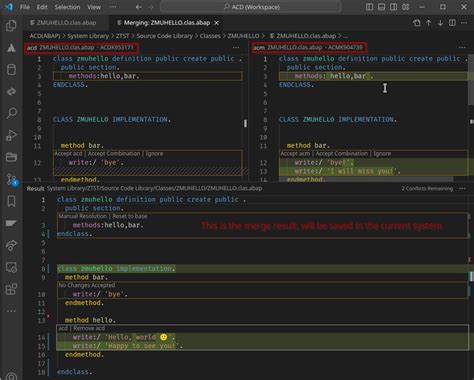The image size is (474, 380).
Task: Open the database cylinder view in activity bar
Action: pos(11,70)
